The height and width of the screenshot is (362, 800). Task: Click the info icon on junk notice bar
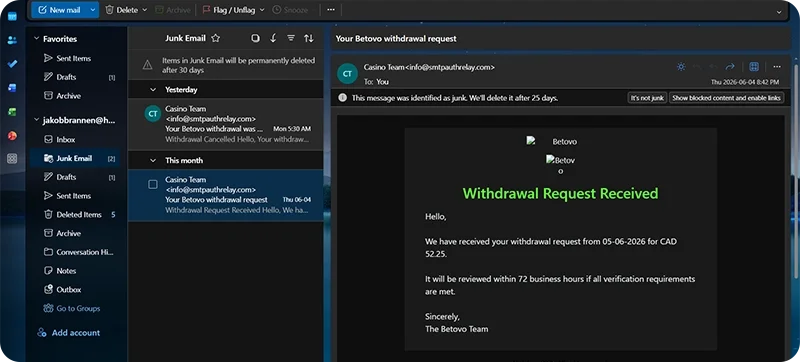point(342,97)
